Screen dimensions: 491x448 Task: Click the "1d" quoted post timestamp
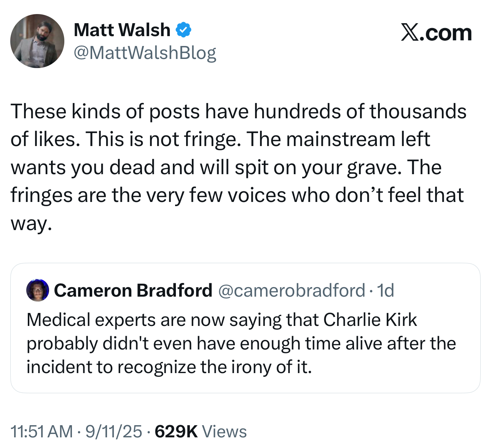[385, 291]
